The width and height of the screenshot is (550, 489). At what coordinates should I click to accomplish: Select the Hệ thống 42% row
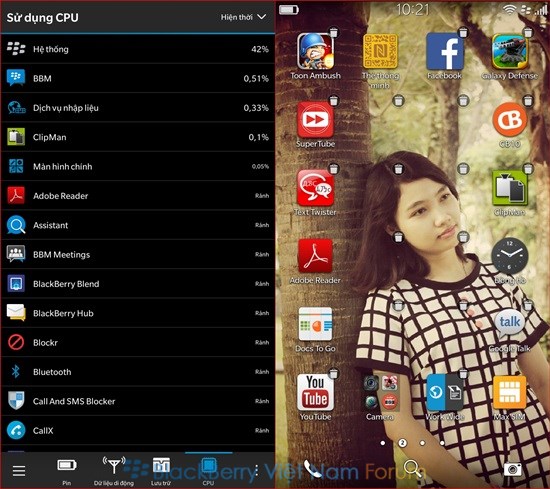coord(138,49)
